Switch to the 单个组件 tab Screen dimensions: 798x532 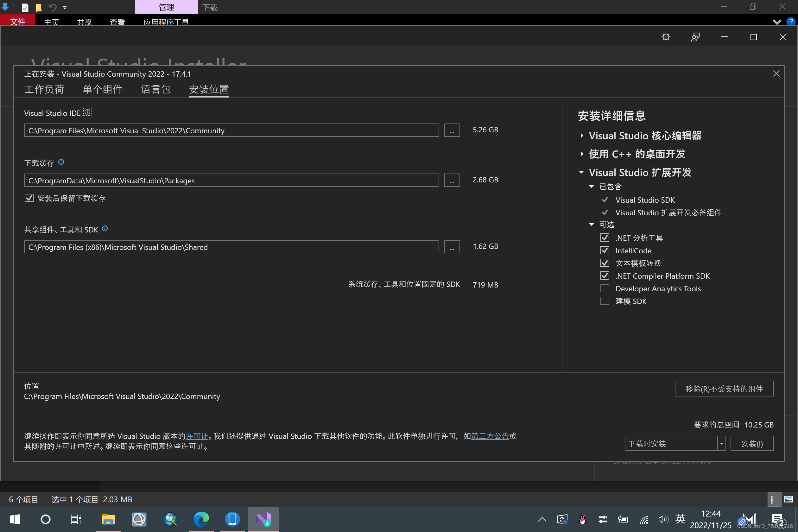pos(103,89)
